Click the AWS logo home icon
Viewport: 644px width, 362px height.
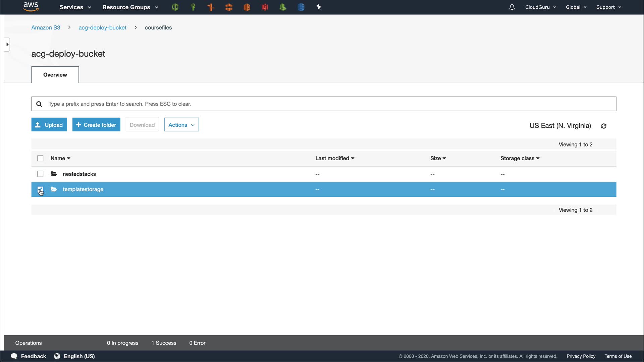pyautogui.click(x=31, y=7)
